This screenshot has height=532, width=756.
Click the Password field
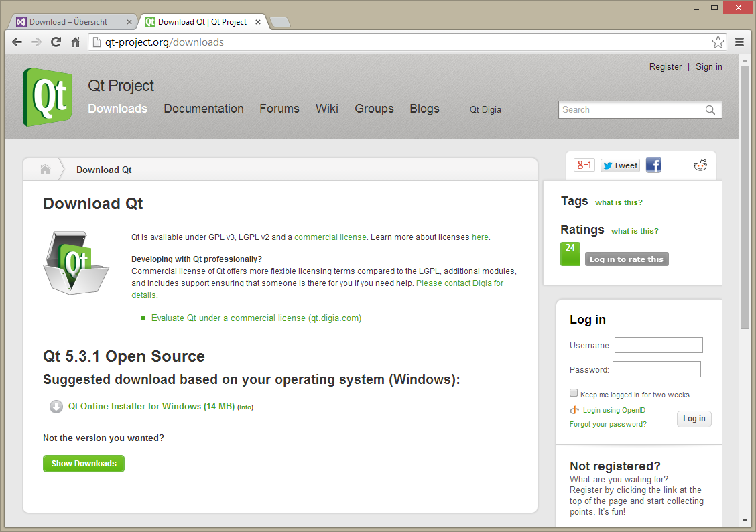[x=656, y=369]
